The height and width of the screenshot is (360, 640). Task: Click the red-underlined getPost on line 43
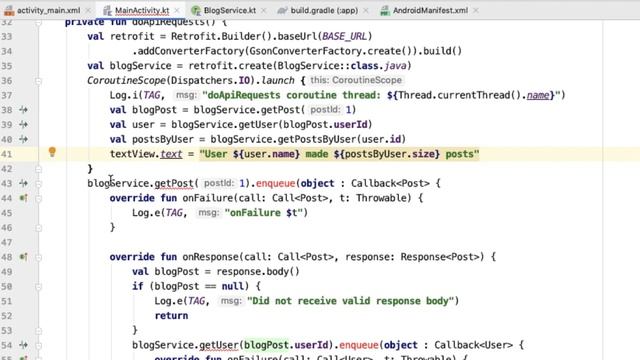click(173, 183)
